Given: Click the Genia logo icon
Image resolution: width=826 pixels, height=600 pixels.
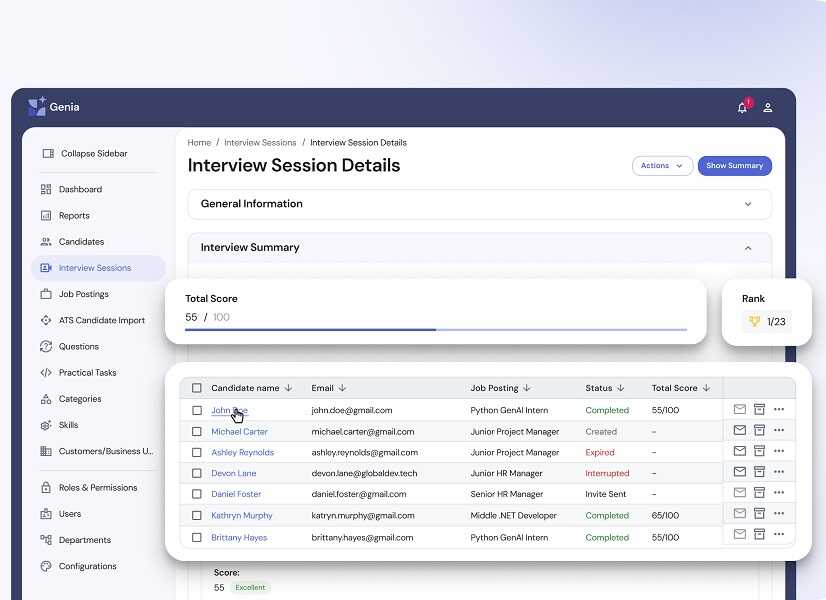Looking at the screenshot, I should 37,107.
